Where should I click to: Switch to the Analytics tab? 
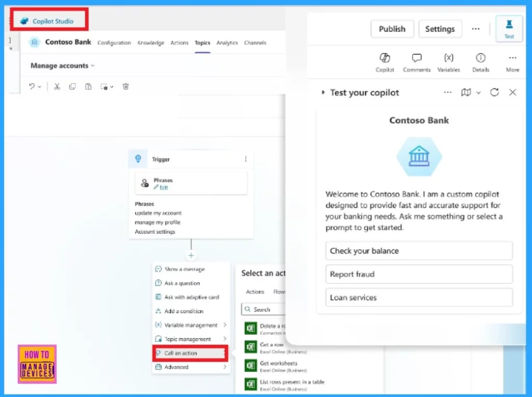point(227,43)
